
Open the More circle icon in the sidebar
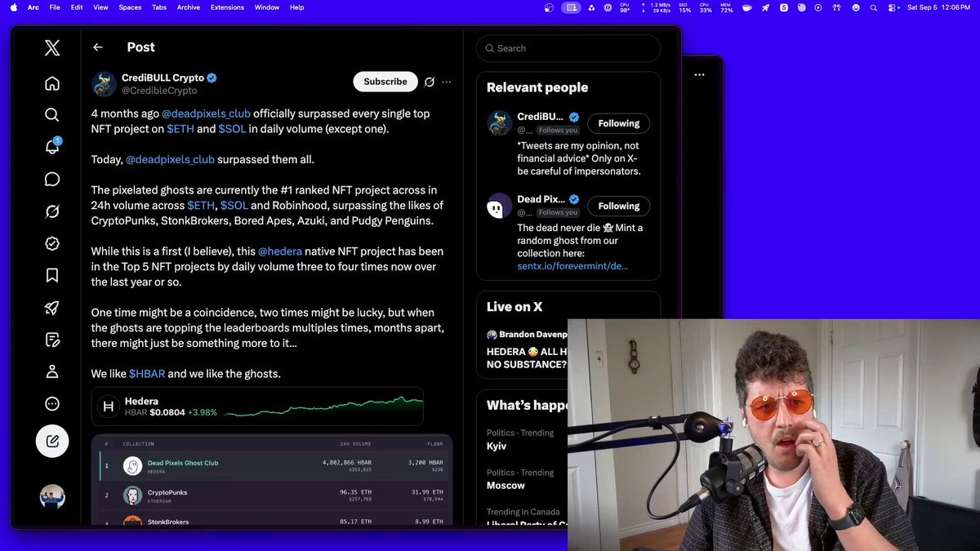[52, 404]
